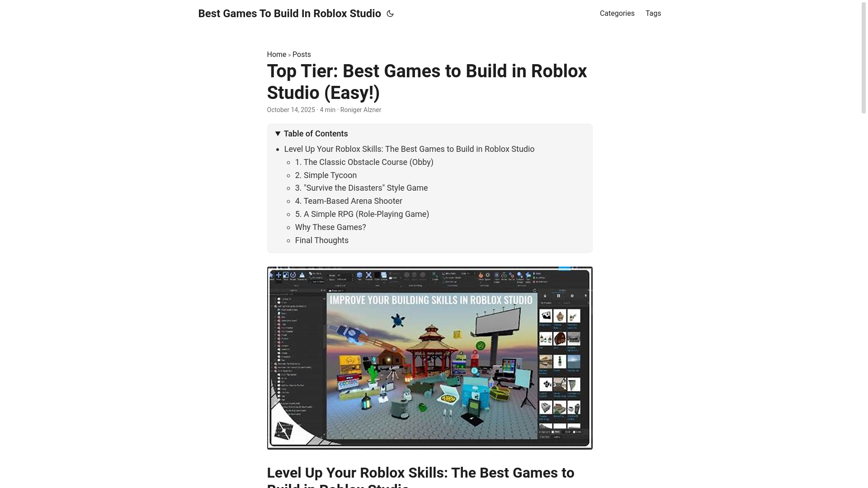Image resolution: width=868 pixels, height=488 pixels.
Task: Jump to Why These Games section
Action: [x=330, y=227]
